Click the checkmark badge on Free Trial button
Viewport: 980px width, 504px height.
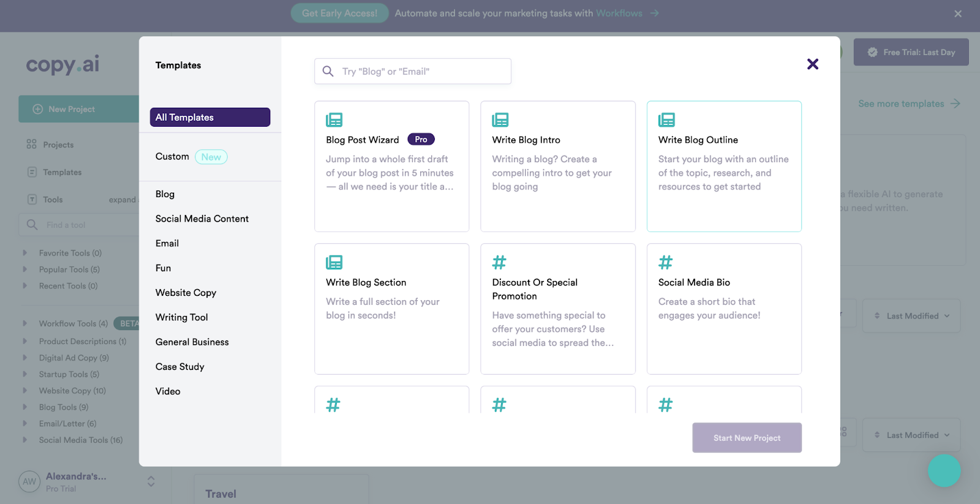click(873, 52)
